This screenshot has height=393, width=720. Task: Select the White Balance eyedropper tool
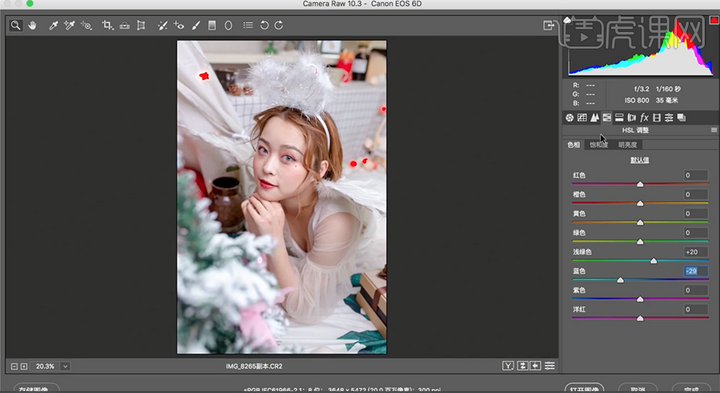[53, 25]
